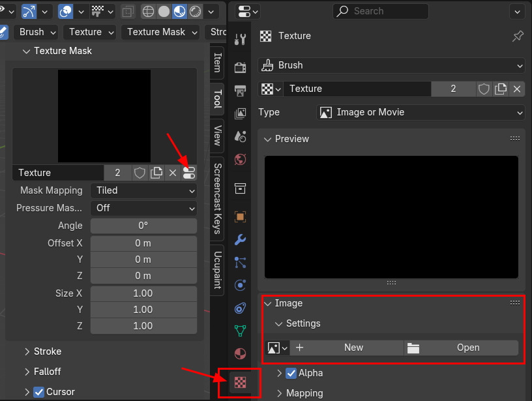Switch to rendered shading
532x401 pixels.
(195, 12)
